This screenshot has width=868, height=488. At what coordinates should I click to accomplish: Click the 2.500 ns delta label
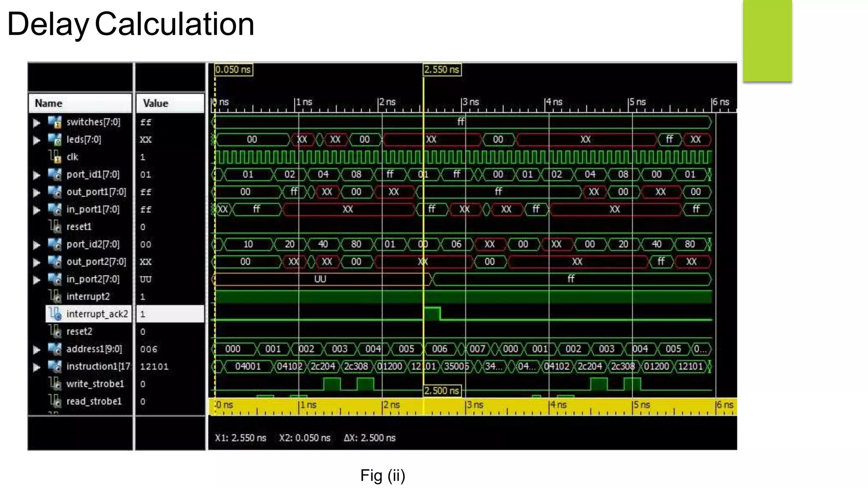(x=442, y=391)
